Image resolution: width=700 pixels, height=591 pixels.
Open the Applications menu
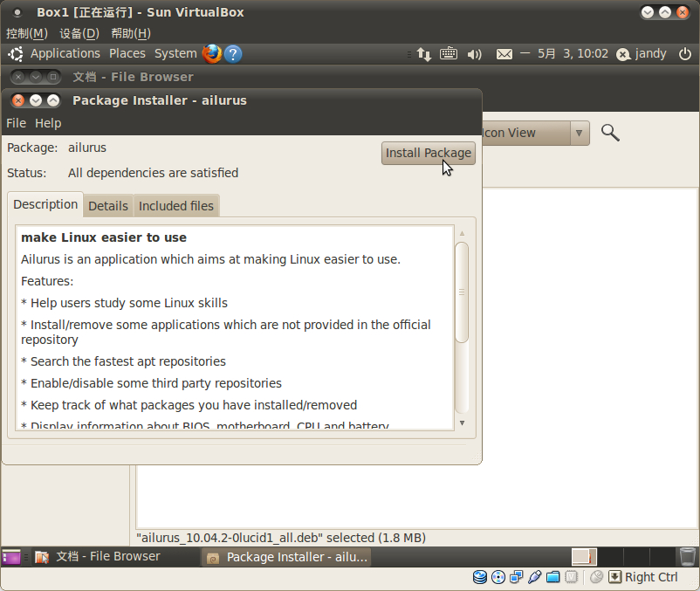click(x=65, y=53)
